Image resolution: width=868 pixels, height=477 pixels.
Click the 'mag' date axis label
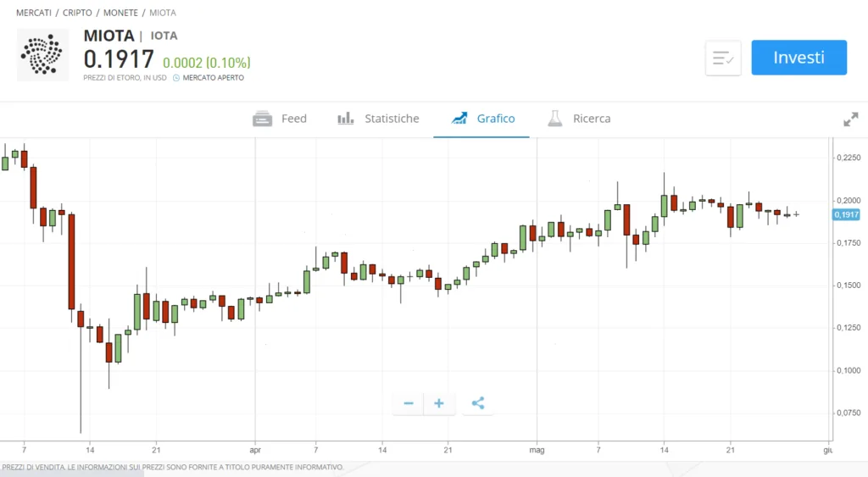coord(537,450)
